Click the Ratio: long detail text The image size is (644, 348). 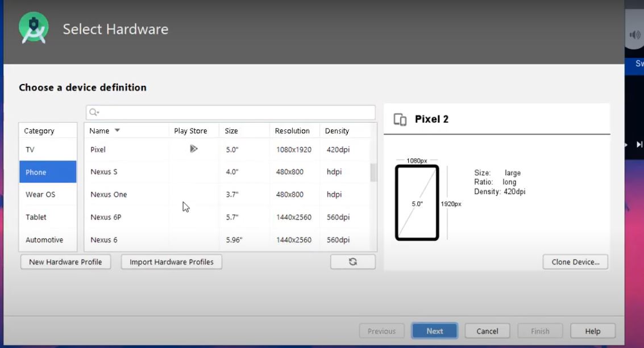pyautogui.click(x=495, y=182)
